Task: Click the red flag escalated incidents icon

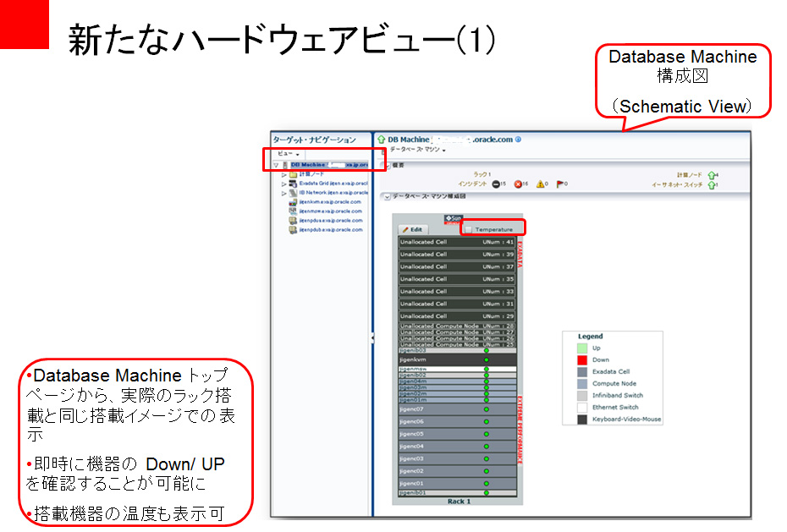Action: (561, 184)
